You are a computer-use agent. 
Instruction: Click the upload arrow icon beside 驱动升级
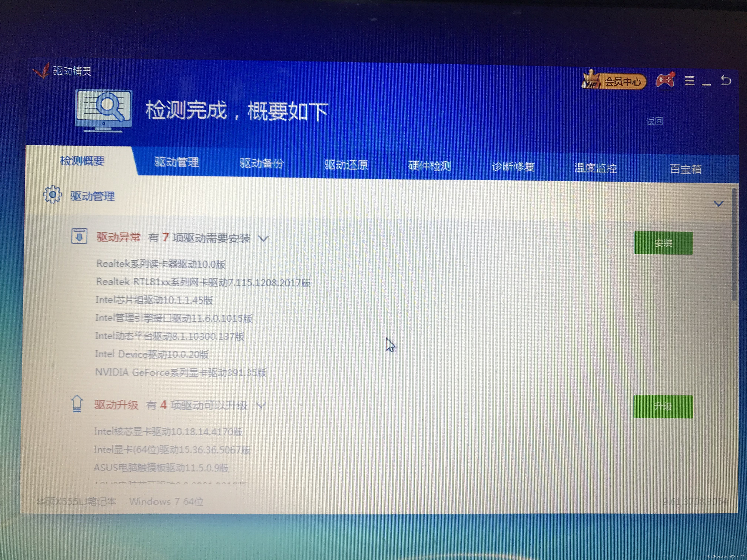click(x=77, y=403)
